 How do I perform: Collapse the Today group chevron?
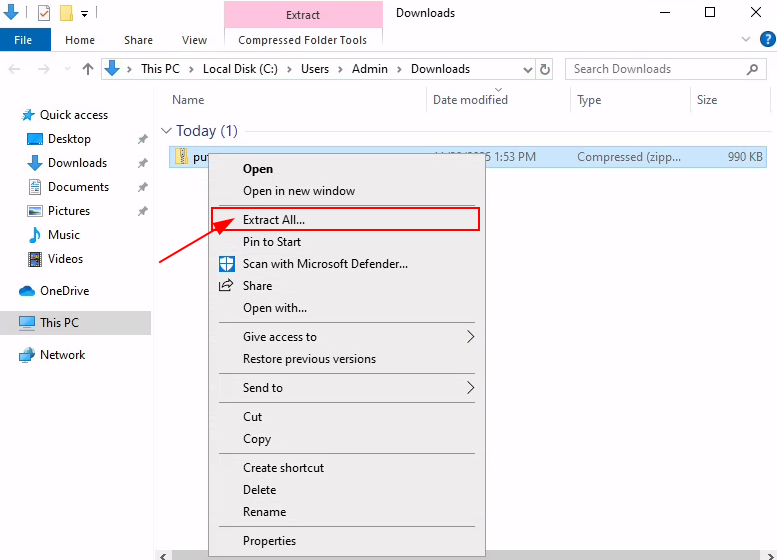[x=166, y=131]
